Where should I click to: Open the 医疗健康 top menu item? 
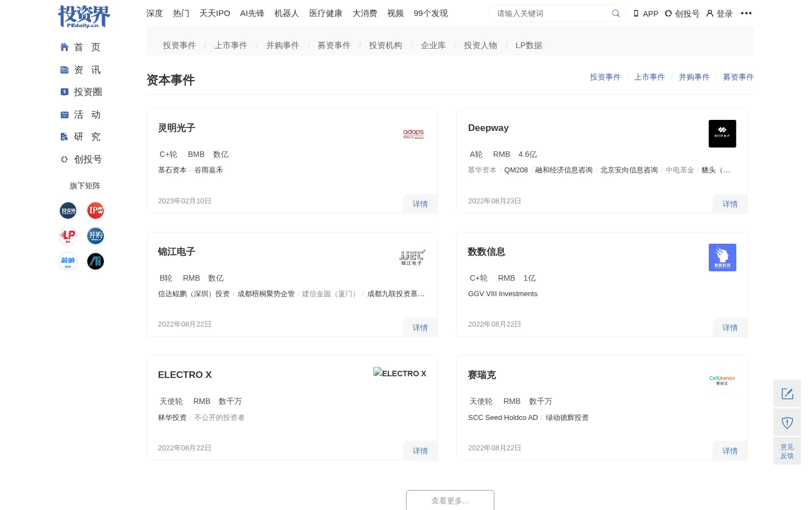coord(326,13)
